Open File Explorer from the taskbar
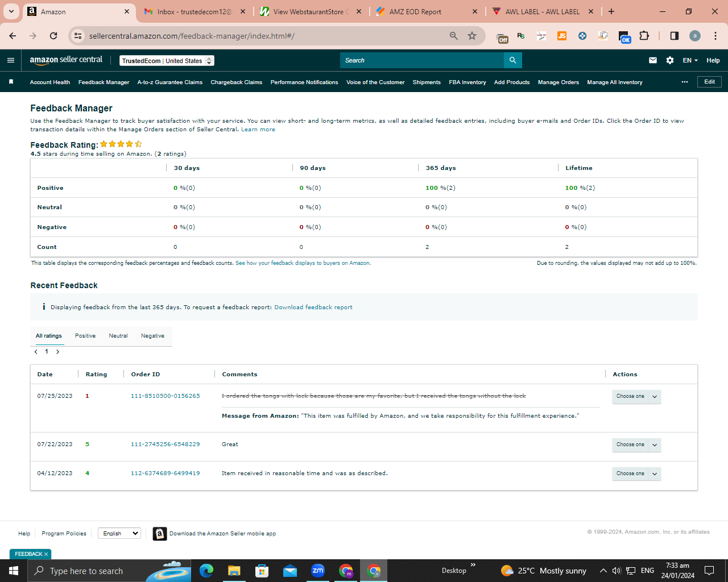728x582 pixels. (234, 571)
